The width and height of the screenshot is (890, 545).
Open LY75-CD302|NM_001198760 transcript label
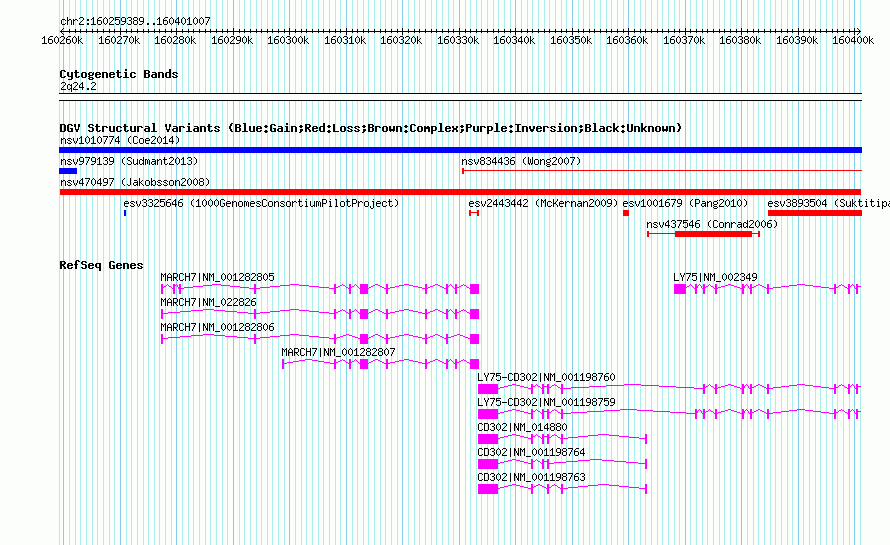(x=546, y=377)
